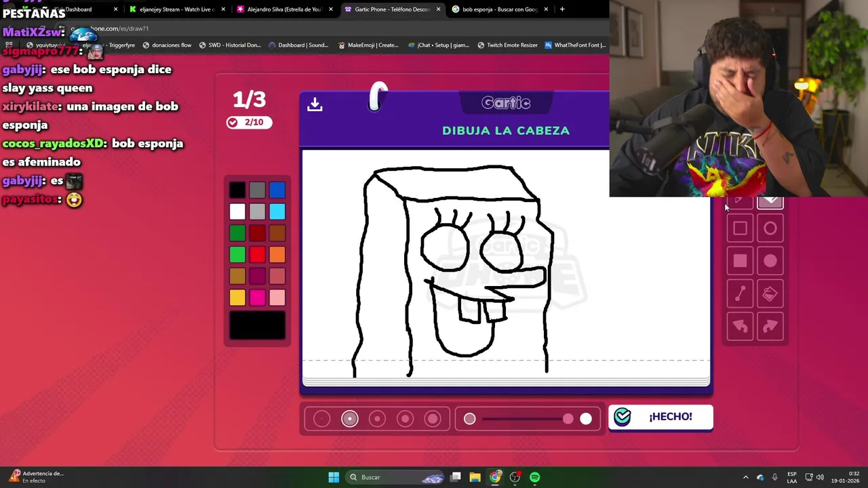Pick the hot pink color swatch
Viewport: 868px width, 488px height.
(x=257, y=298)
